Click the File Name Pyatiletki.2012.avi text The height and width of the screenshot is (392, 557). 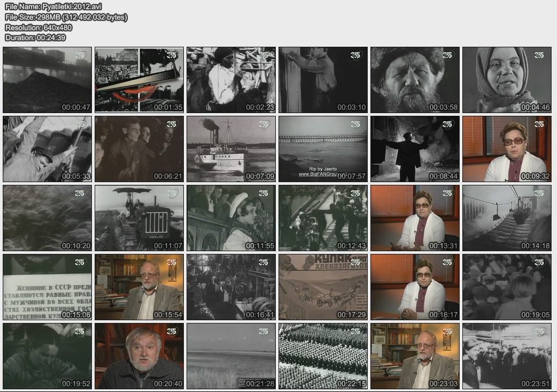(x=53, y=7)
